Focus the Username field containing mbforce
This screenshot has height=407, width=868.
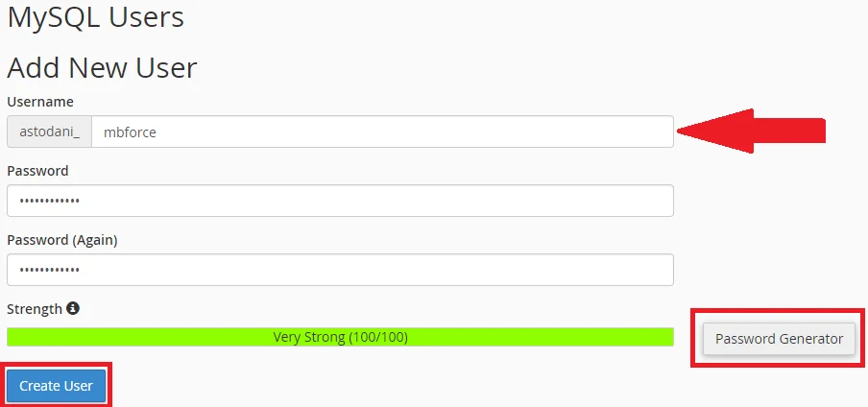point(382,132)
